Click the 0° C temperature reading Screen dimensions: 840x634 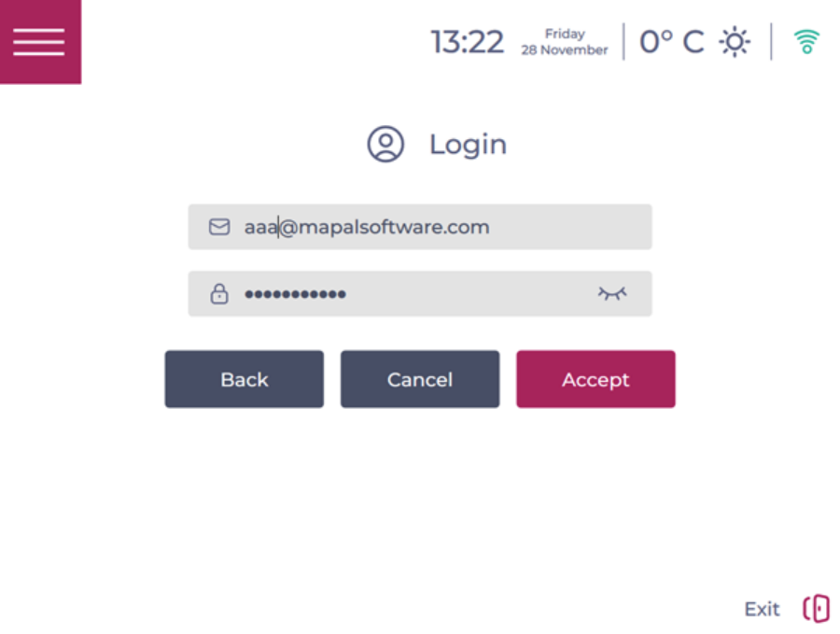(x=672, y=42)
